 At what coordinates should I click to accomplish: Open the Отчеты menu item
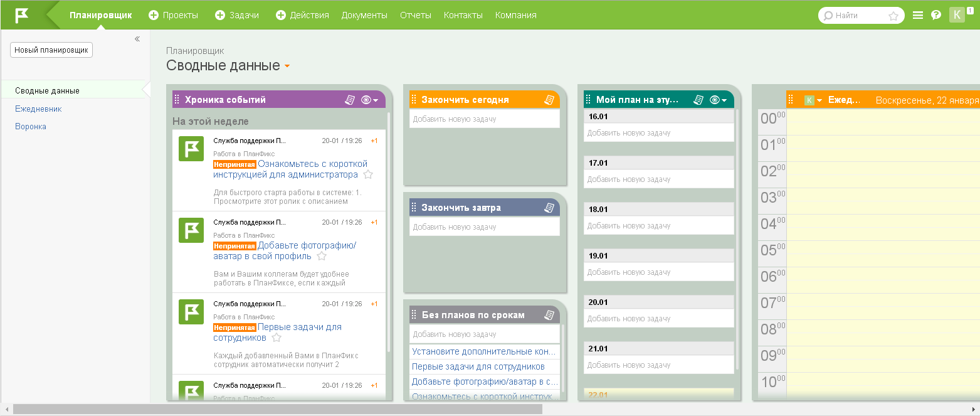click(x=416, y=15)
